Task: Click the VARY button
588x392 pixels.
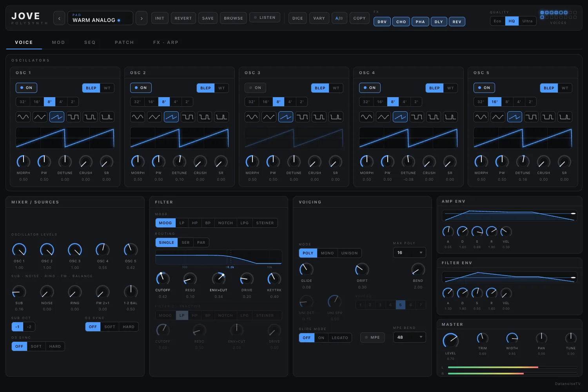Action: [x=319, y=18]
